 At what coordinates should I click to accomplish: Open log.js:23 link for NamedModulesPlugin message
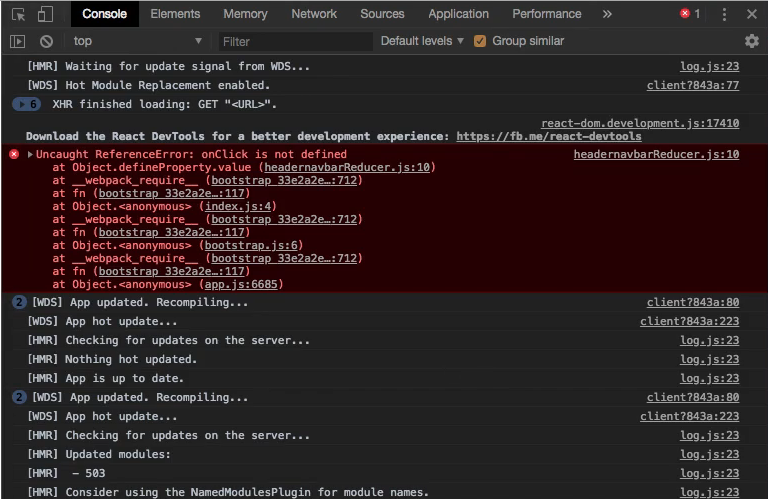click(709, 492)
